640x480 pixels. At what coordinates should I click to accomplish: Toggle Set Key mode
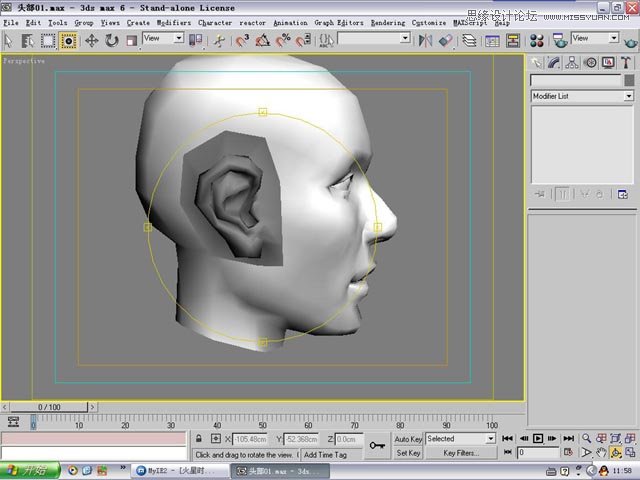click(x=408, y=453)
